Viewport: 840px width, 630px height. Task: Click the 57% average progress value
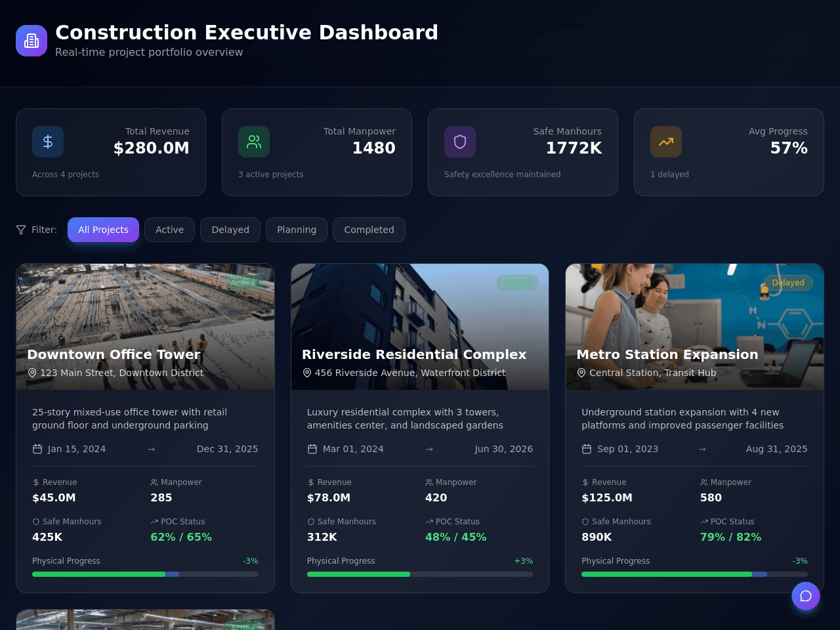789,148
